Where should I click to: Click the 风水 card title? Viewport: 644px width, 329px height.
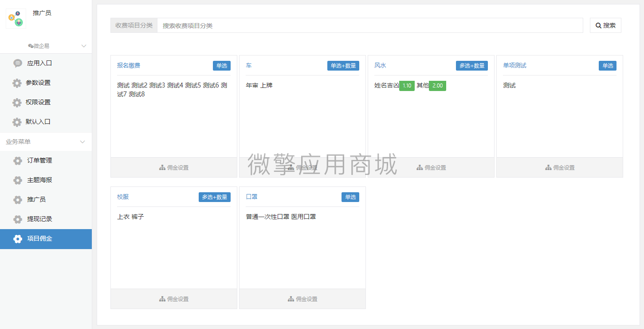(380, 65)
